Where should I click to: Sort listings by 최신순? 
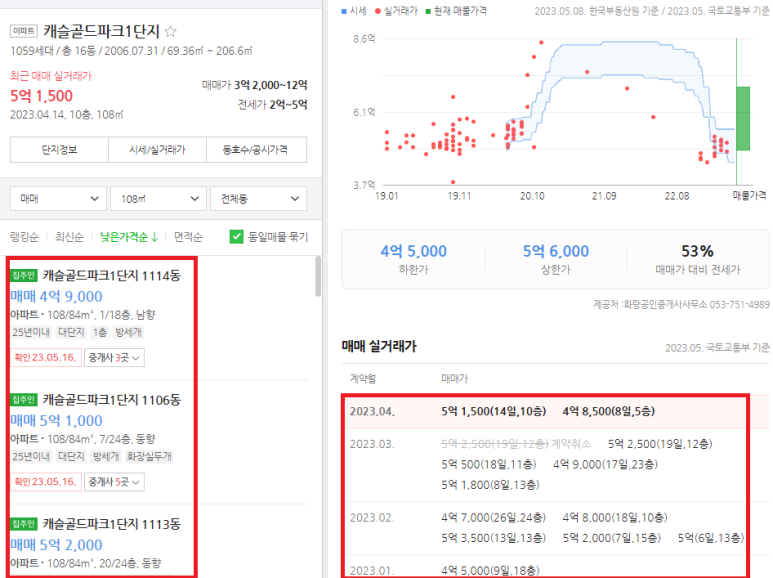click(x=69, y=237)
